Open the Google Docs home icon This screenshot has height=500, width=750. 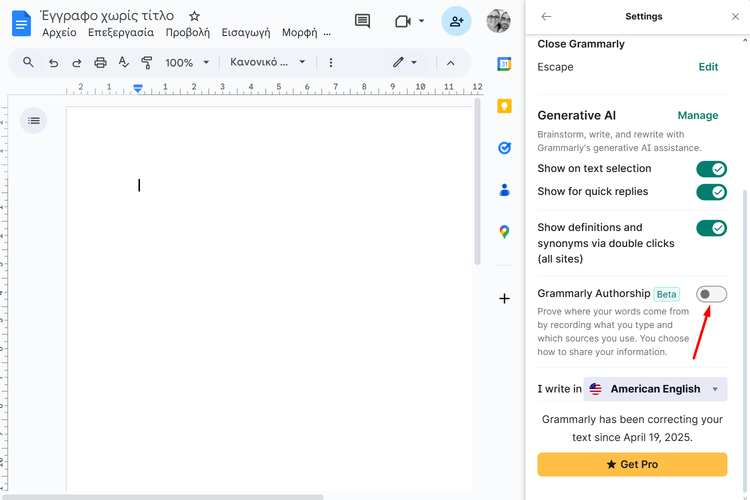click(21, 24)
